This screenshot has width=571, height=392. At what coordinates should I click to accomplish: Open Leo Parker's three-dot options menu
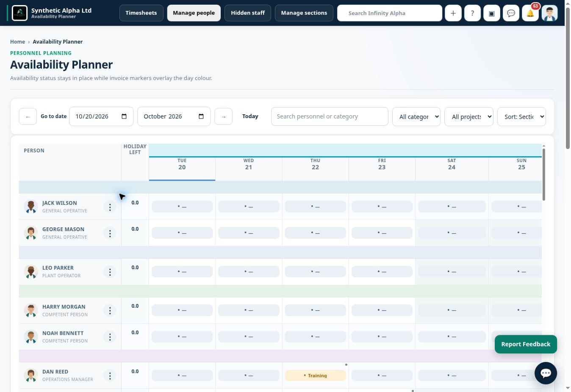pos(110,272)
